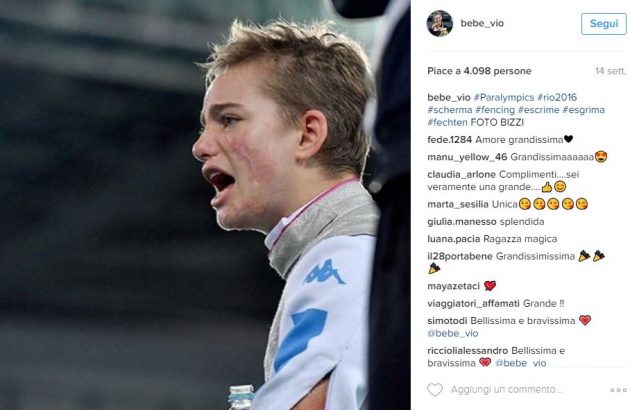Open commenter fede.1284 profile
This screenshot has width=630, height=410.
click(x=450, y=140)
